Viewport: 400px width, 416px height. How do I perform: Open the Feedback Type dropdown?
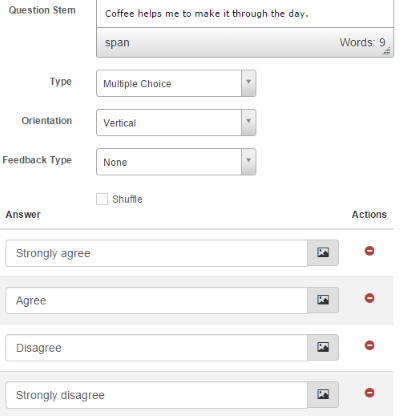click(176, 162)
